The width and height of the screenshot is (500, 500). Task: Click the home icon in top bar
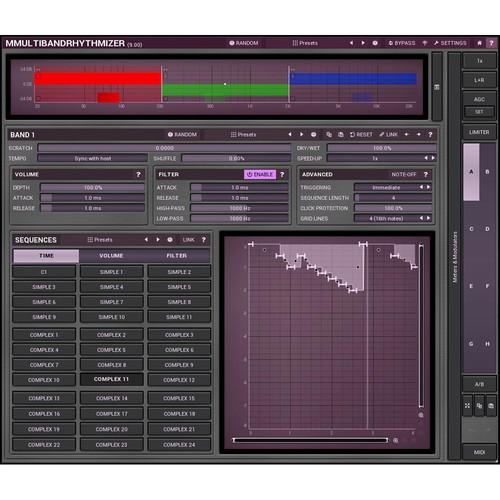[x=479, y=43]
